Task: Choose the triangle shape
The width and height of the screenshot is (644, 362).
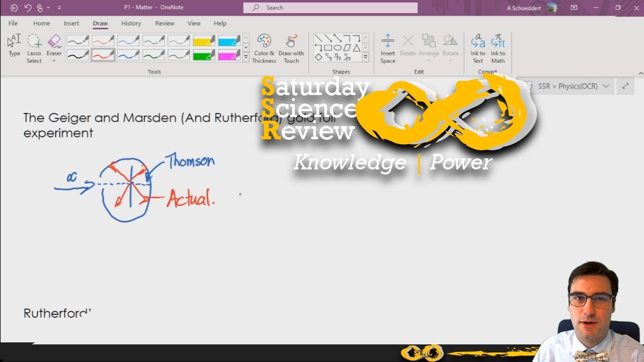Action: pyautogui.click(x=356, y=48)
